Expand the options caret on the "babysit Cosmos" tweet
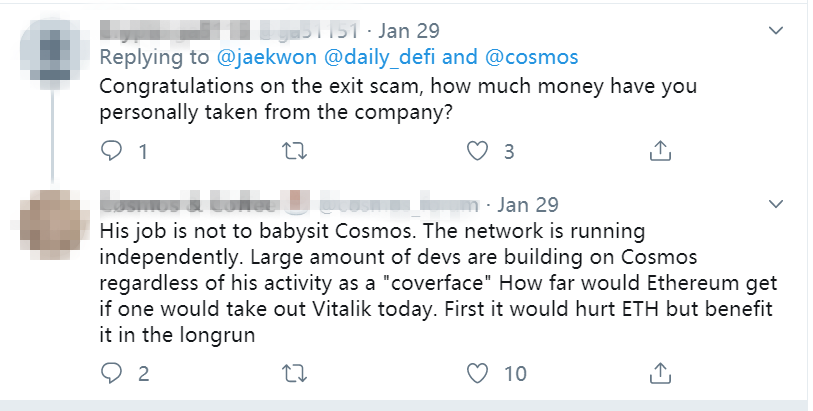Screen dimensions: 813x411 (x=775, y=203)
